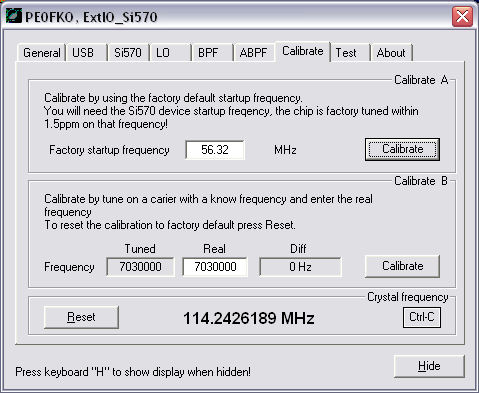Click the 'Diff' column heading
Viewport: 479px width, 393px height.
pyautogui.click(x=298, y=249)
